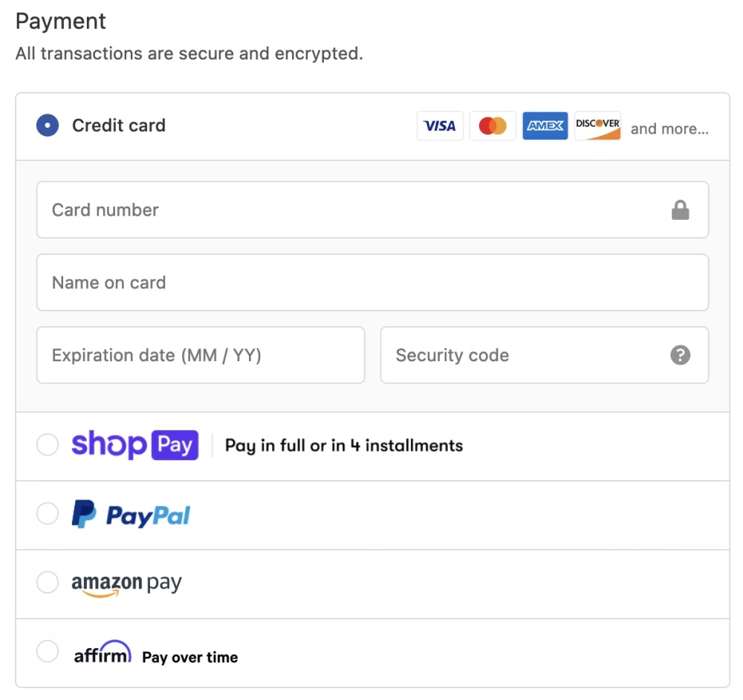Click the security code help question mark
The image size is (743, 700).
680,355
